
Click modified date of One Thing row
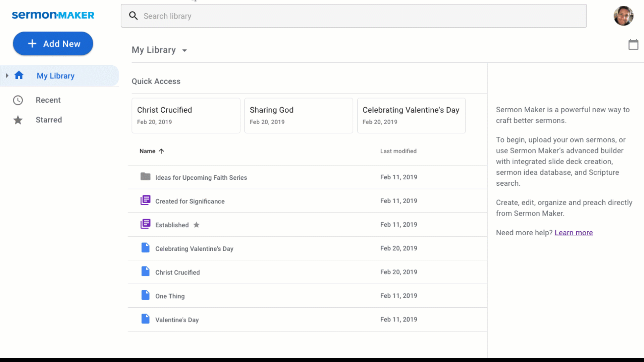coord(398,296)
